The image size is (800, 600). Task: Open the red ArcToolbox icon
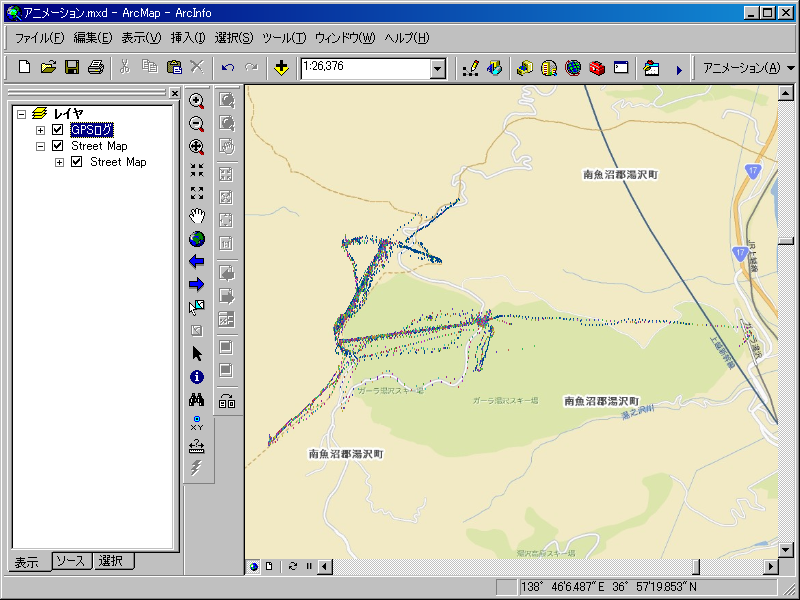pyautogui.click(x=597, y=68)
